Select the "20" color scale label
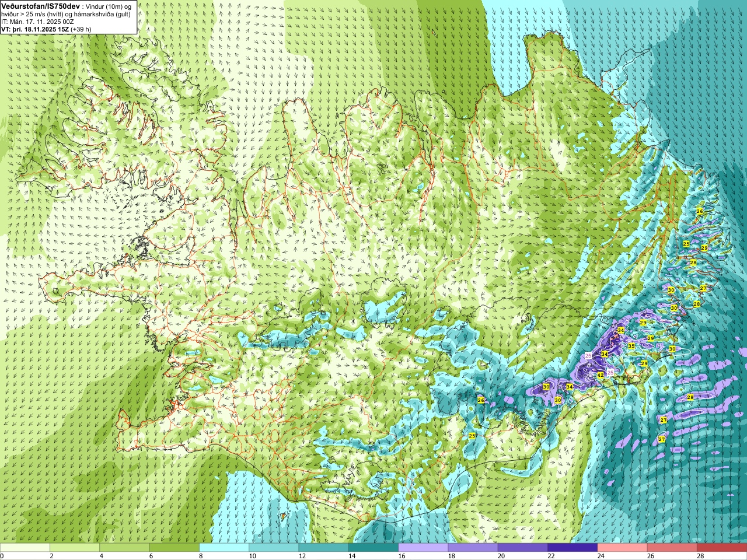Screen dimensions: 747x560 [502, 556]
